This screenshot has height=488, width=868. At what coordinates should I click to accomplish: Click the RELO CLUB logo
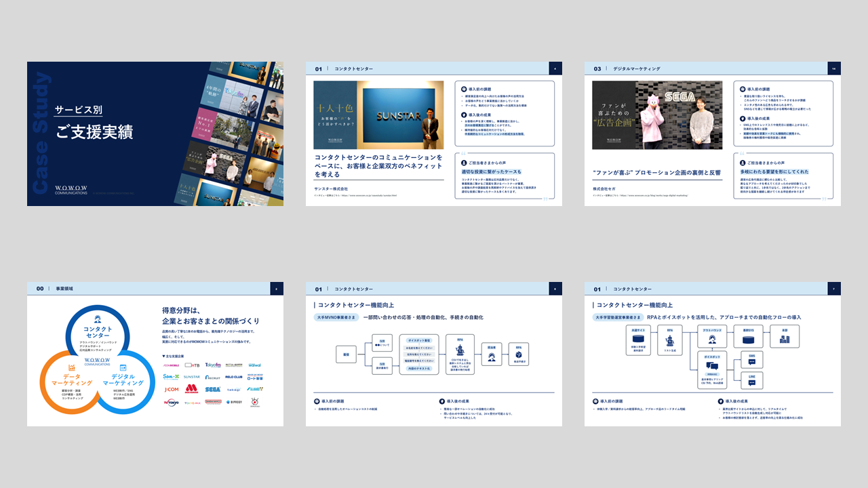234,377
